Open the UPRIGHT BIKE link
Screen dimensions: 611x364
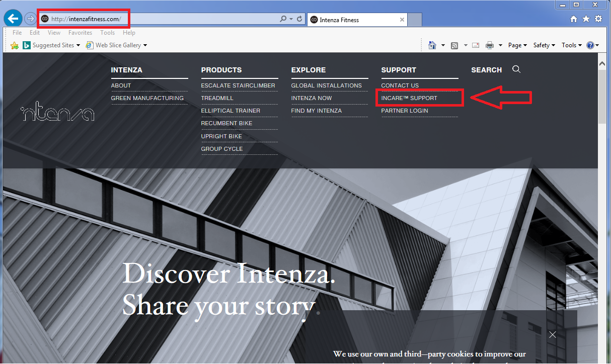[x=221, y=136]
